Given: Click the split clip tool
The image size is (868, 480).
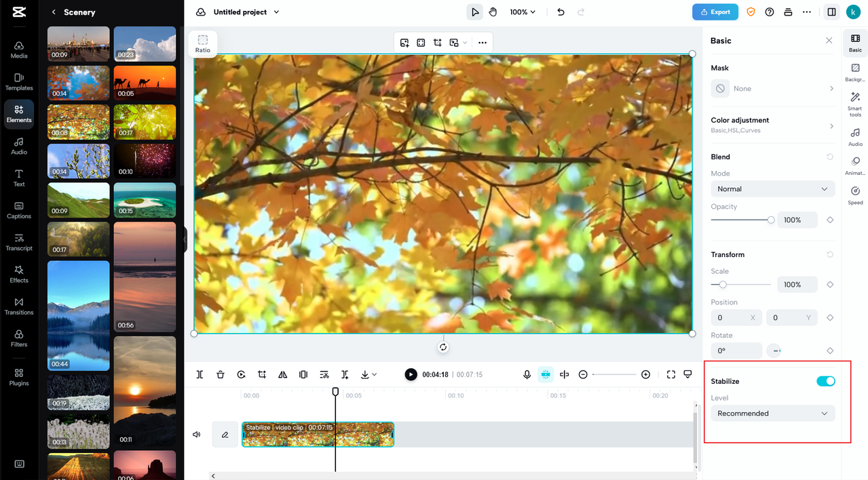Looking at the screenshot, I should pyautogui.click(x=200, y=374).
